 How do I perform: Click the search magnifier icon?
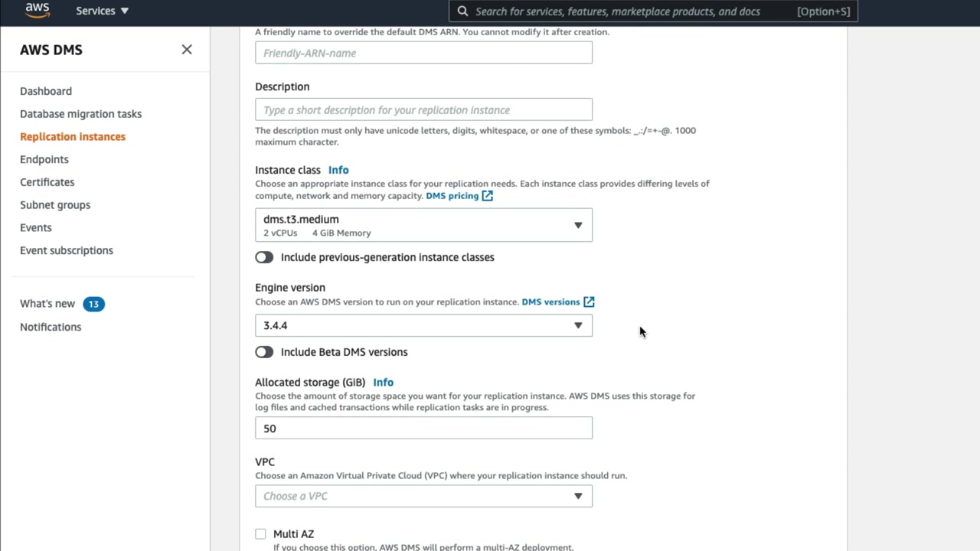pyautogui.click(x=462, y=11)
